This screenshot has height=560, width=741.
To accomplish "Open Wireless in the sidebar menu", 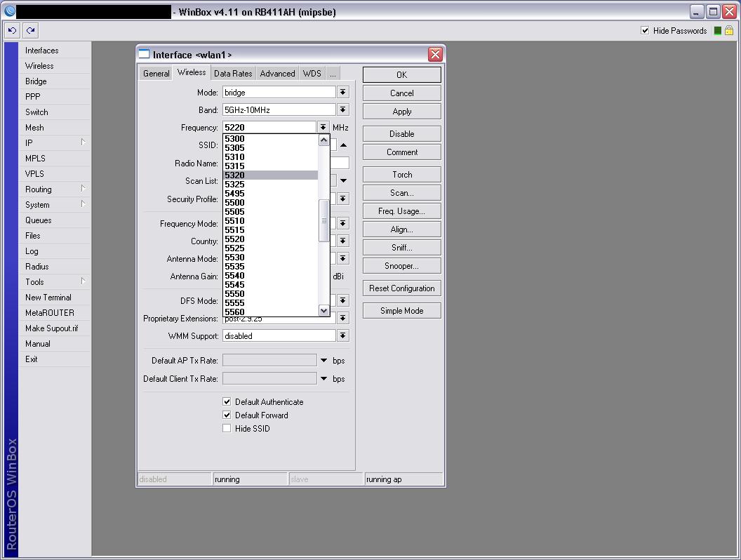I will 54,66.
